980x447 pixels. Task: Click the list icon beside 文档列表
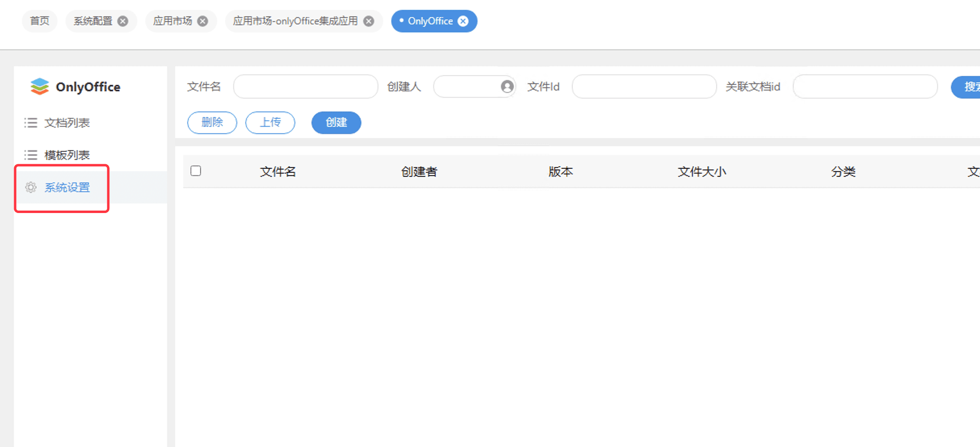tap(30, 123)
